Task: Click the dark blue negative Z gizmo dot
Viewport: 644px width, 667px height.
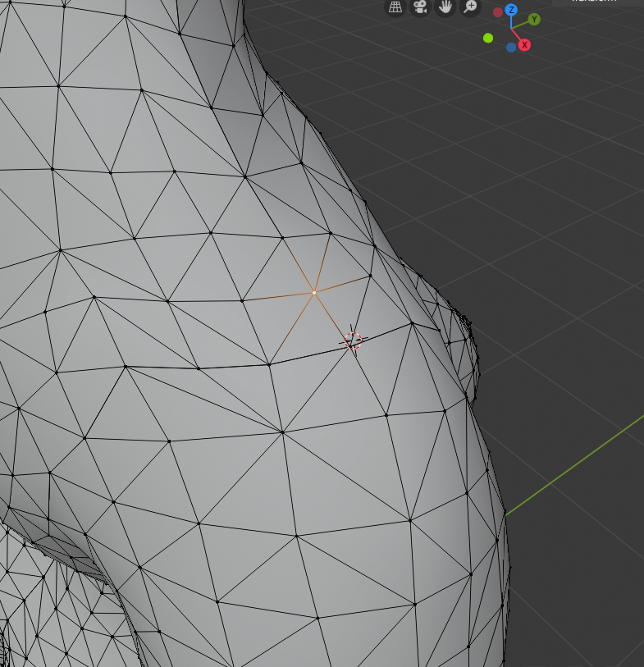Action: 511,47
